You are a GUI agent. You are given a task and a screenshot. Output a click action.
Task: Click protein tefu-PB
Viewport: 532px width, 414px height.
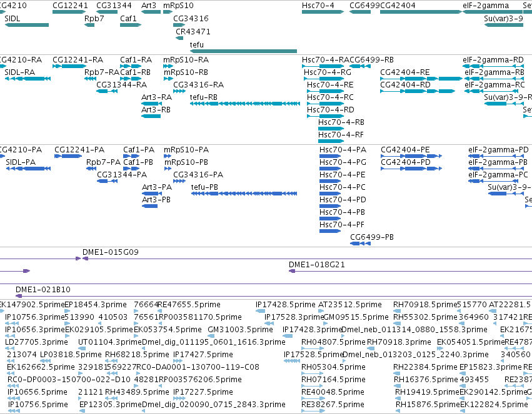pyautogui.click(x=244, y=194)
